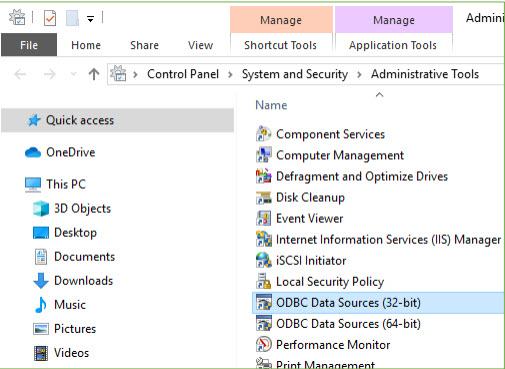Click the New folder icon in title bar

(x=72, y=18)
